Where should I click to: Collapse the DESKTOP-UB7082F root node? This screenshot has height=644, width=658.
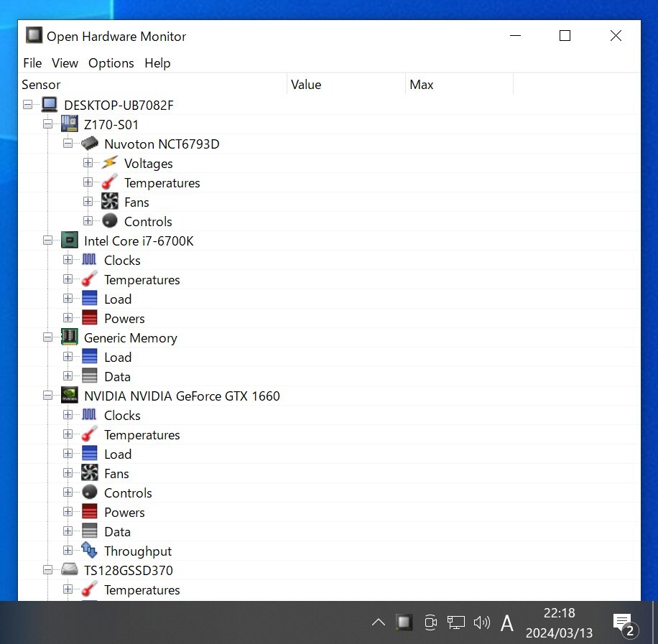point(28,105)
